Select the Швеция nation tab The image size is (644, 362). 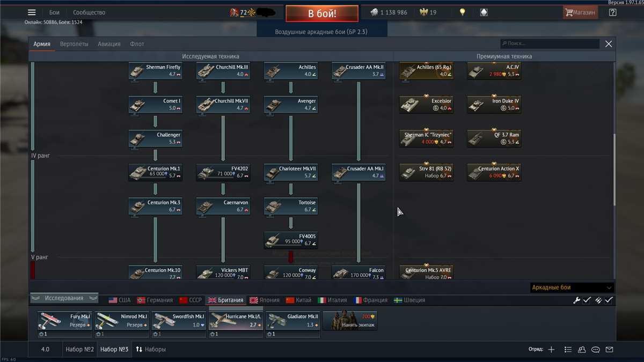click(409, 300)
